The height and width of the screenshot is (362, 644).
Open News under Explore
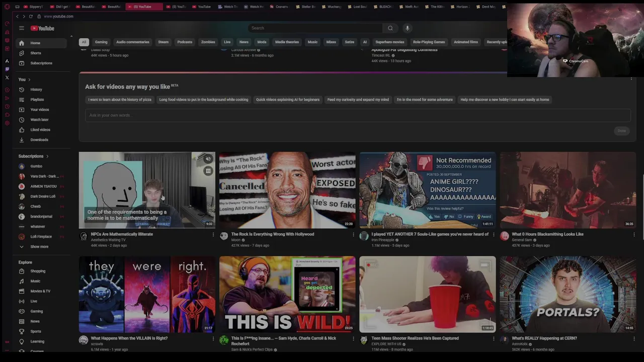(41, 321)
